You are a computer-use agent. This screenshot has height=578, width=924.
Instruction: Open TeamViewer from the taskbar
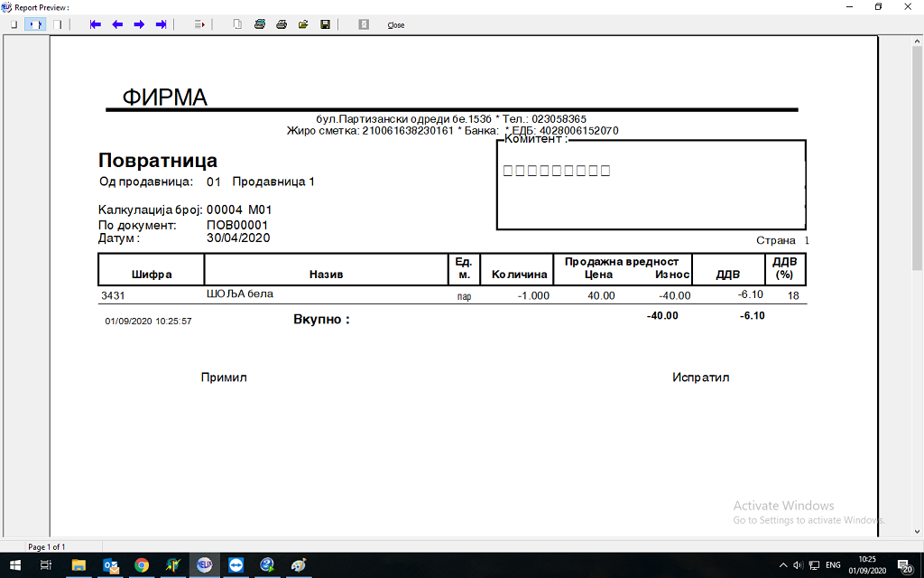click(x=236, y=565)
